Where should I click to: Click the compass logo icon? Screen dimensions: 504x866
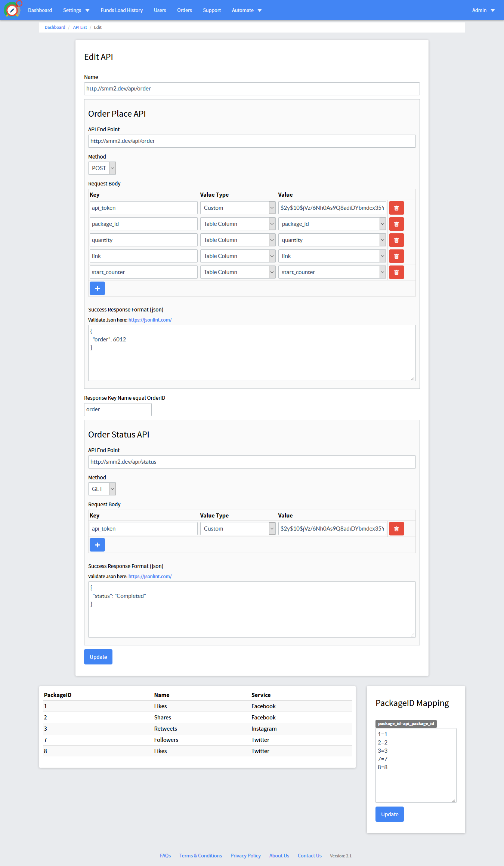(12, 10)
